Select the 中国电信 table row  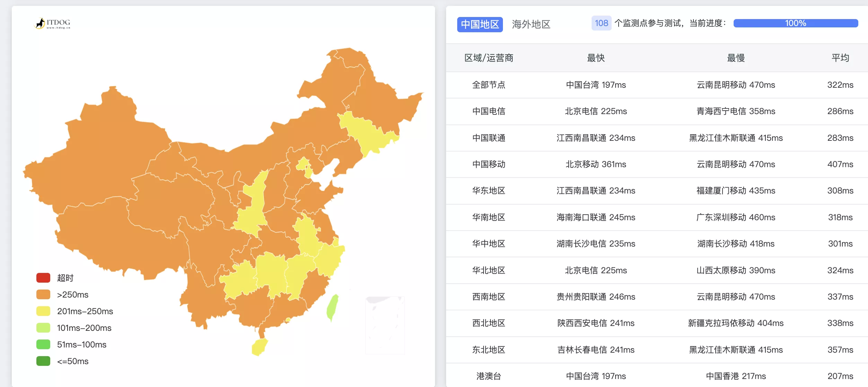coord(489,111)
